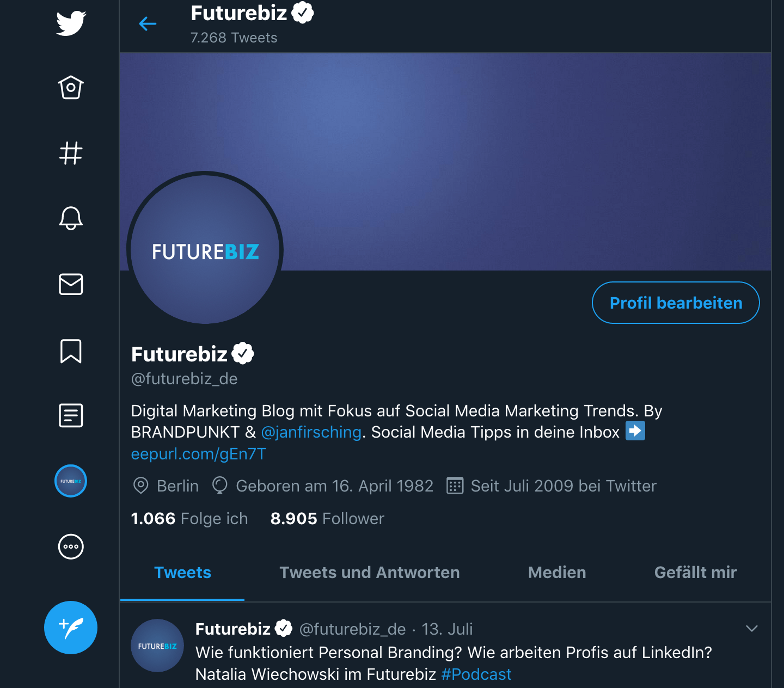Open the eepurl.com/gEn7T link
784x688 pixels.
coord(199,454)
